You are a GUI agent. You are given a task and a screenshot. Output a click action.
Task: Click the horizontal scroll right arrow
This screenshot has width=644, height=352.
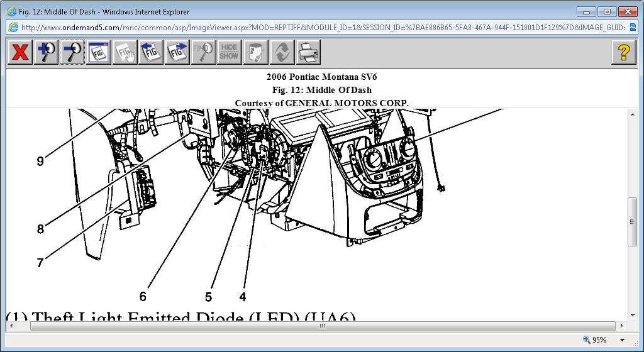coord(621,326)
